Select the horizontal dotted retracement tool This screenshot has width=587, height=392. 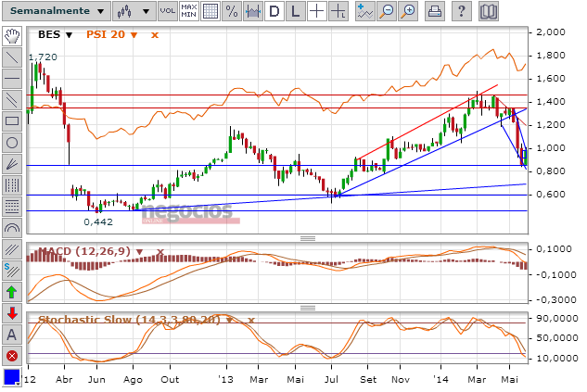12,207
